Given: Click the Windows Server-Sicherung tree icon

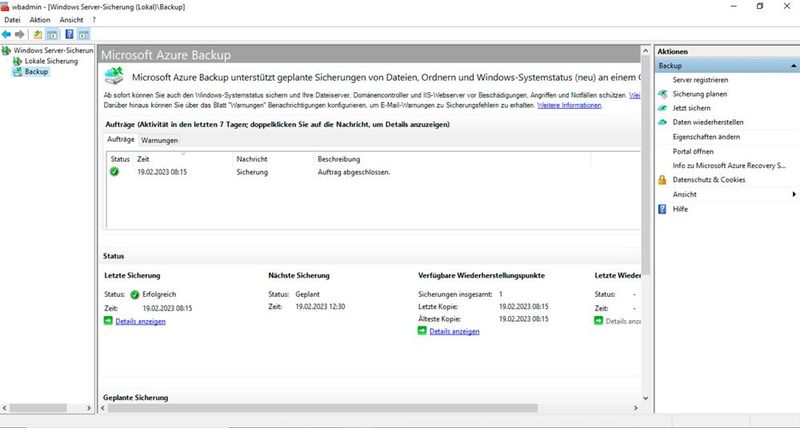Looking at the screenshot, I should 6,51.
